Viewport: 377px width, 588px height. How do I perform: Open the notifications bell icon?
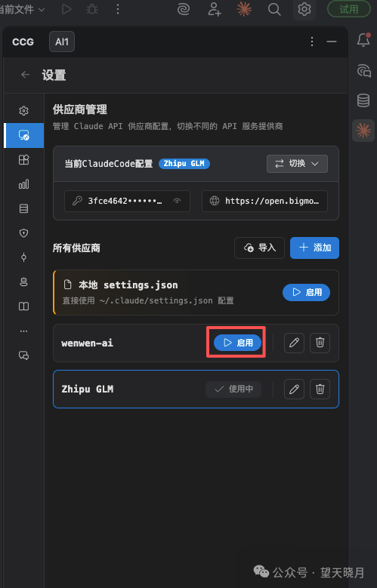[x=363, y=39]
